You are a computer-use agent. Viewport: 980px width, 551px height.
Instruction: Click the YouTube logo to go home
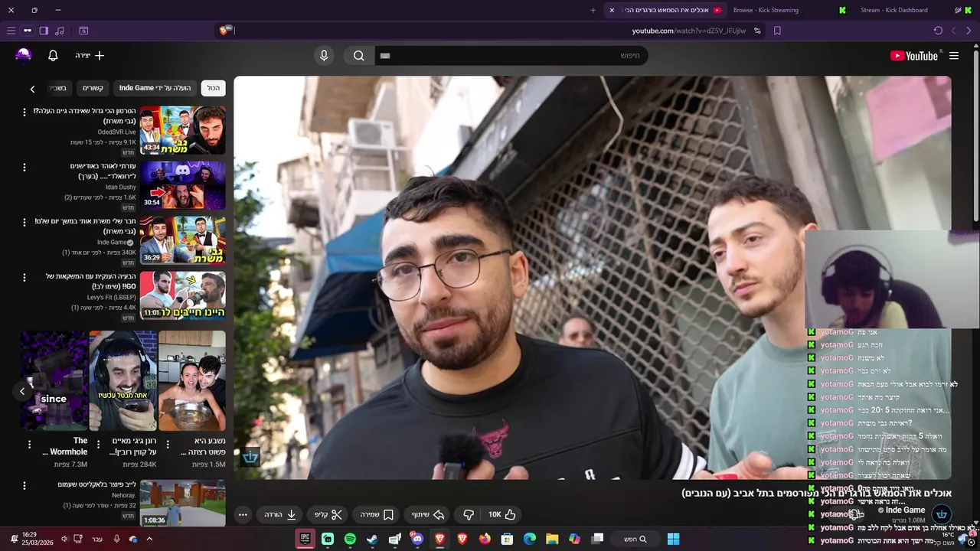(913, 56)
